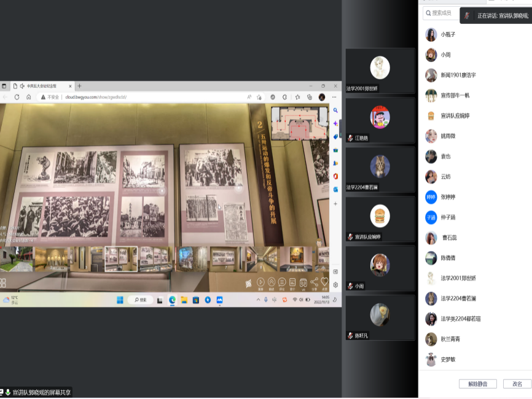Expand the system tray hidden icons chevron
This screenshot has width=532, height=399.
pos(258,300)
